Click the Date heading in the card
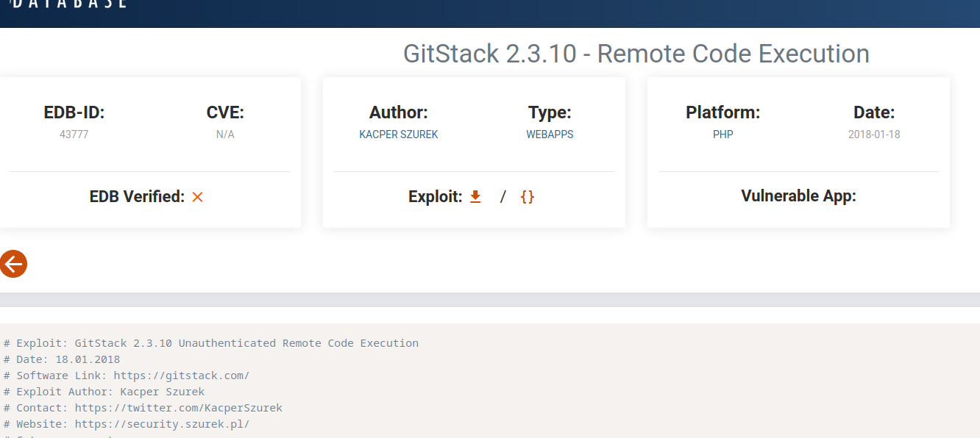 [874, 112]
